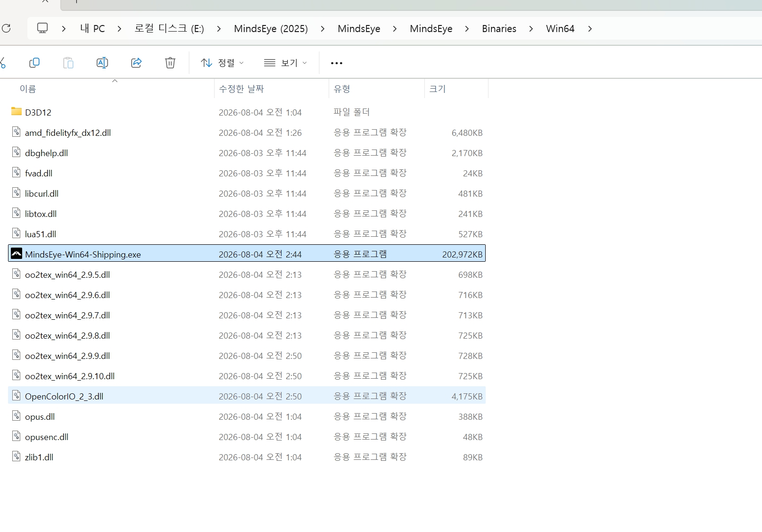Open the 보기 view options dropdown
The image size is (762, 532).
[285, 63]
